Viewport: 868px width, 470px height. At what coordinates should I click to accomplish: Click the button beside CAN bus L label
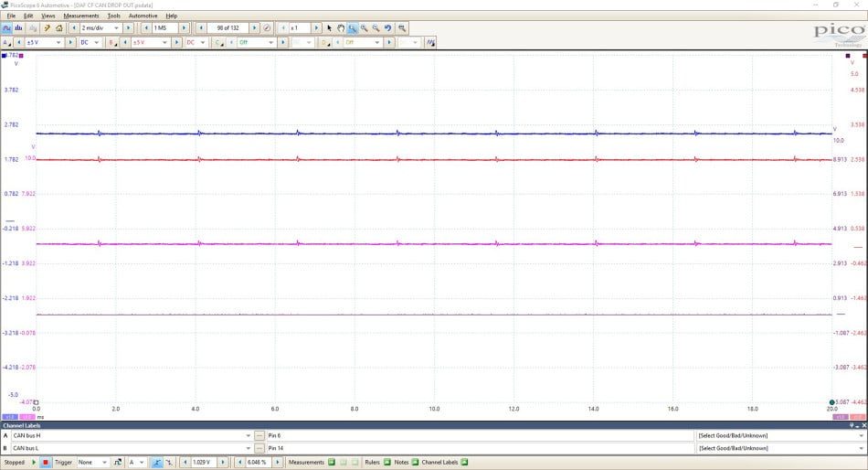point(259,448)
